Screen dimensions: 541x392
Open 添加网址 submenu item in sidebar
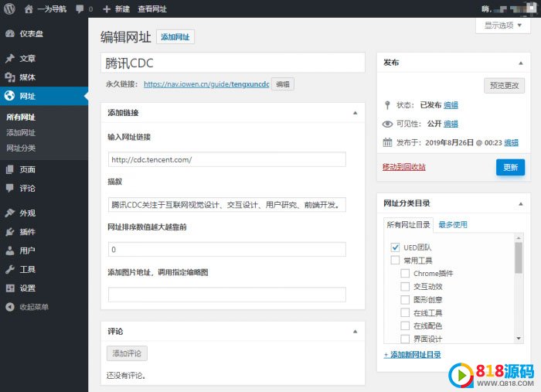coord(21,132)
